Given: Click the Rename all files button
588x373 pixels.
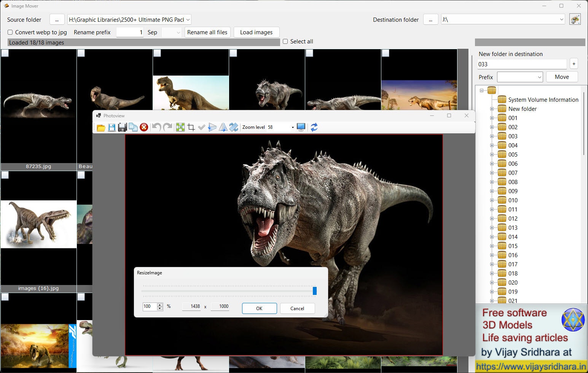Looking at the screenshot, I should coord(207,32).
